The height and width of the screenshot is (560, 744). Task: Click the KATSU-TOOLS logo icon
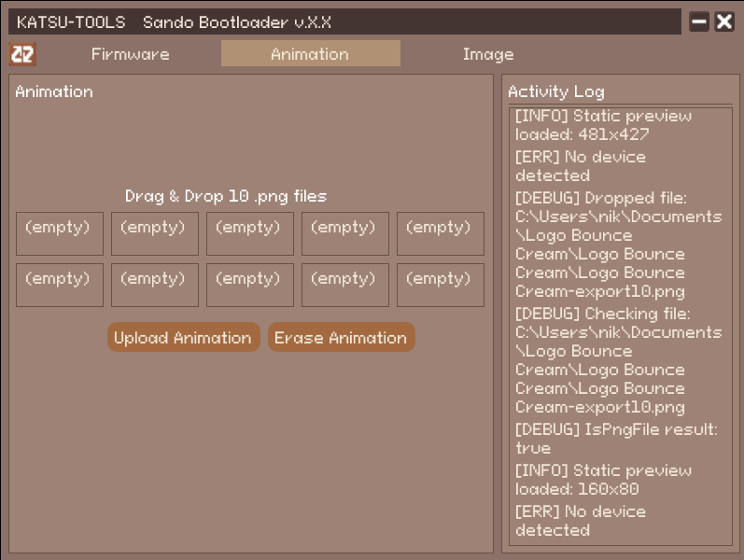(x=22, y=54)
